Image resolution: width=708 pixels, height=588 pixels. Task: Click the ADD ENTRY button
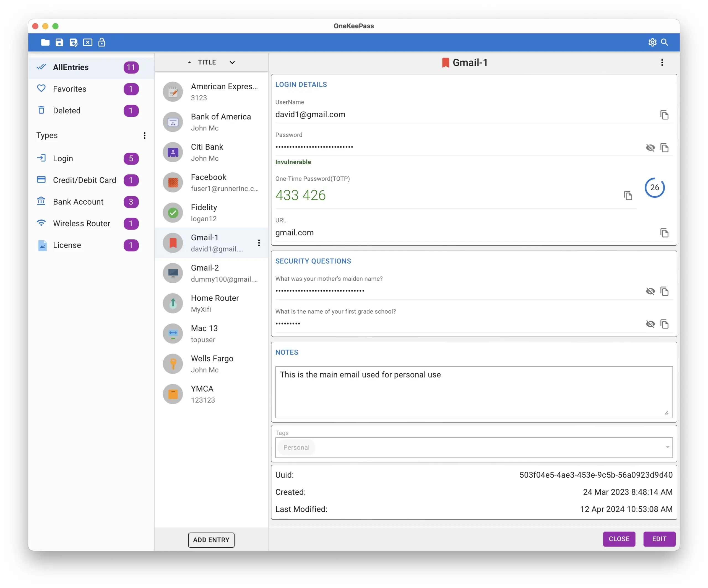tap(211, 540)
